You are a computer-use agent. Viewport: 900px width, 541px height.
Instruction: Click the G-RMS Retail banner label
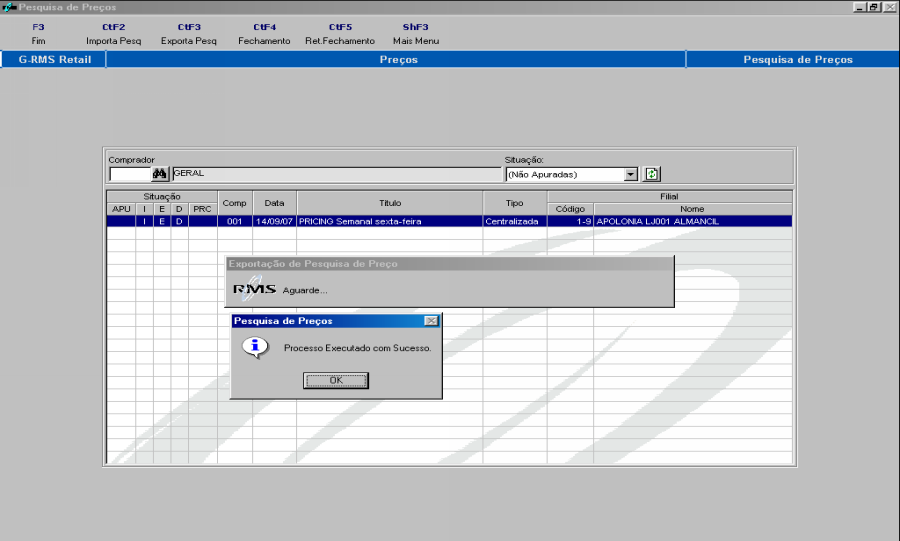[55, 59]
